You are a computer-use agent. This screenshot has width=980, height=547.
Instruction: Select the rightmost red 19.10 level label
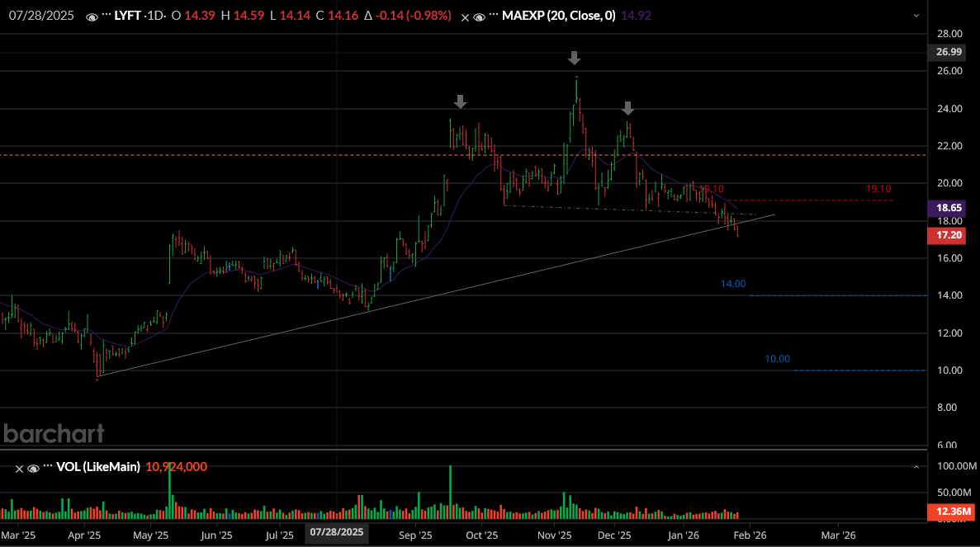[x=878, y=189]
